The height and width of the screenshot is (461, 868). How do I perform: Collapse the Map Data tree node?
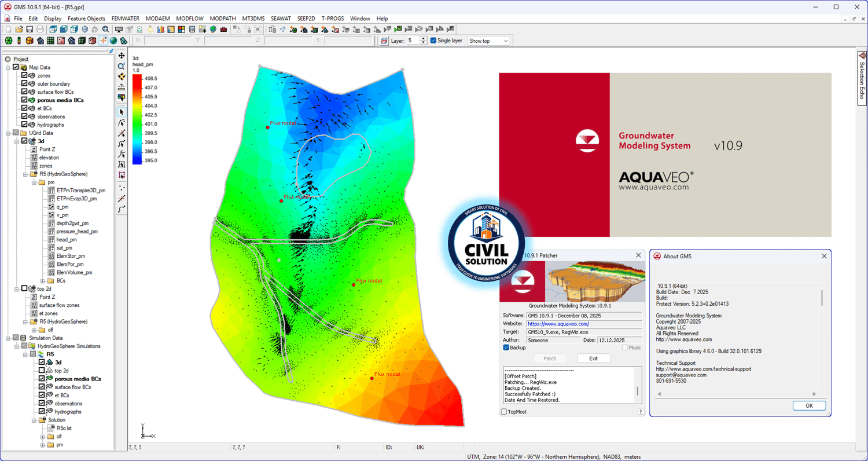[8, 67]
